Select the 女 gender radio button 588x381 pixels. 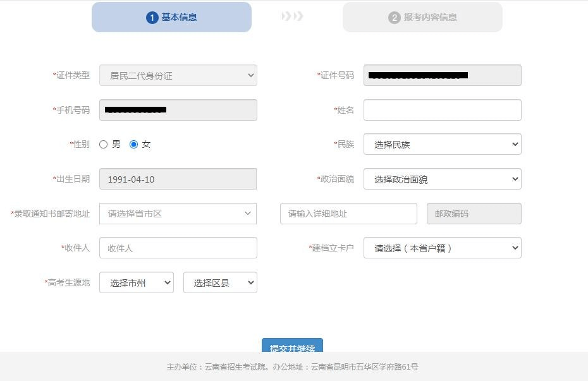click(133, 145)
